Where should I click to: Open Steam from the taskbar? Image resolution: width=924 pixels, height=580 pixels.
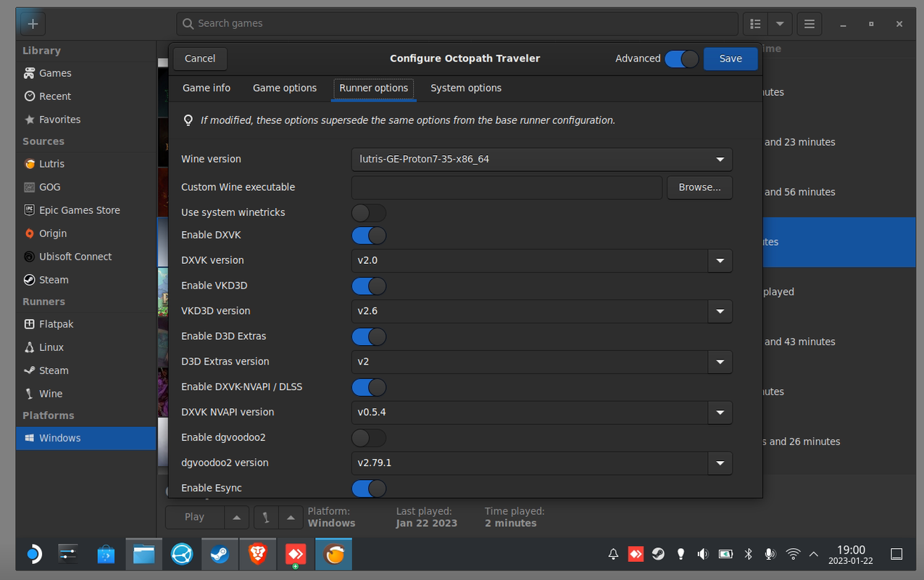(x=220, y=555)
